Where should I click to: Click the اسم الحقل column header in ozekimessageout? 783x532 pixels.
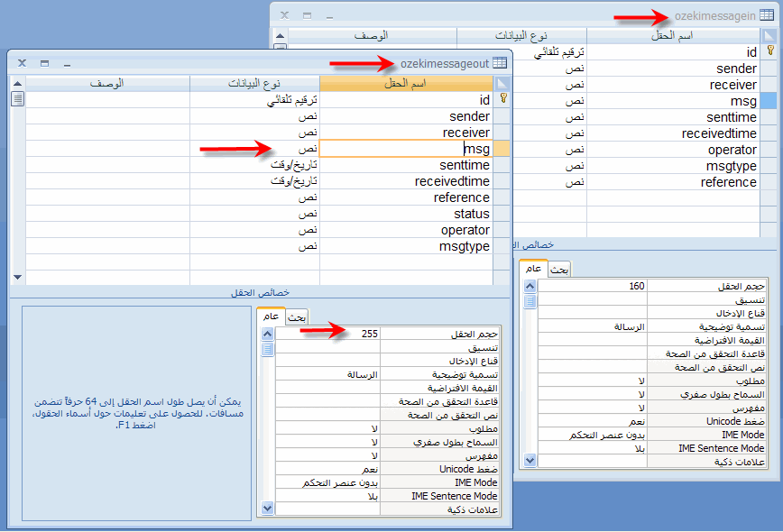click(406, 83)
